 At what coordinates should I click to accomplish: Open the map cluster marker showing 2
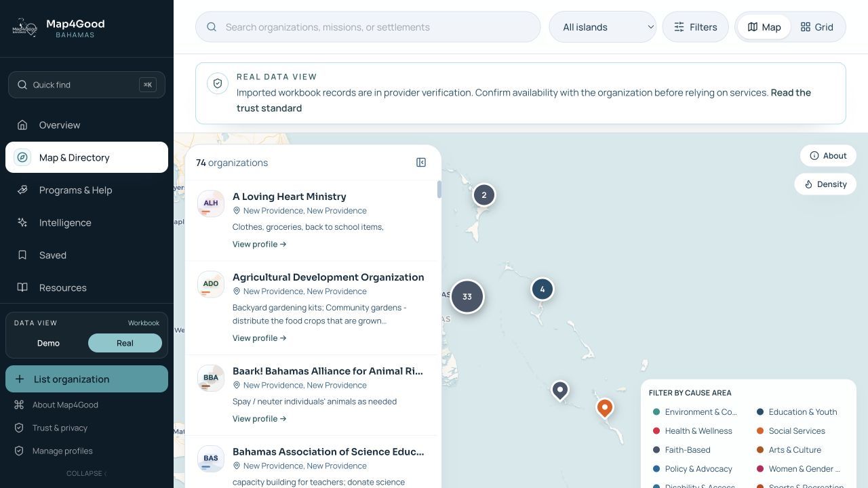pos(484,195)
